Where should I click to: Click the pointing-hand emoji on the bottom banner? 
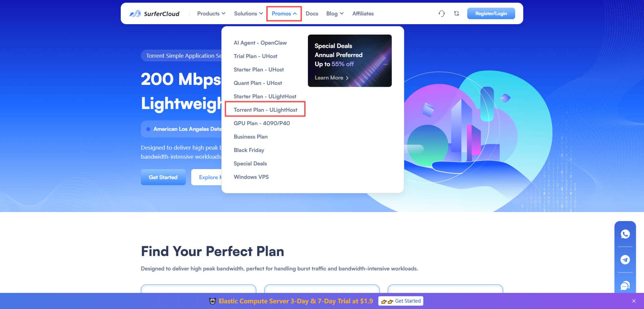click(x=385, y=301)
